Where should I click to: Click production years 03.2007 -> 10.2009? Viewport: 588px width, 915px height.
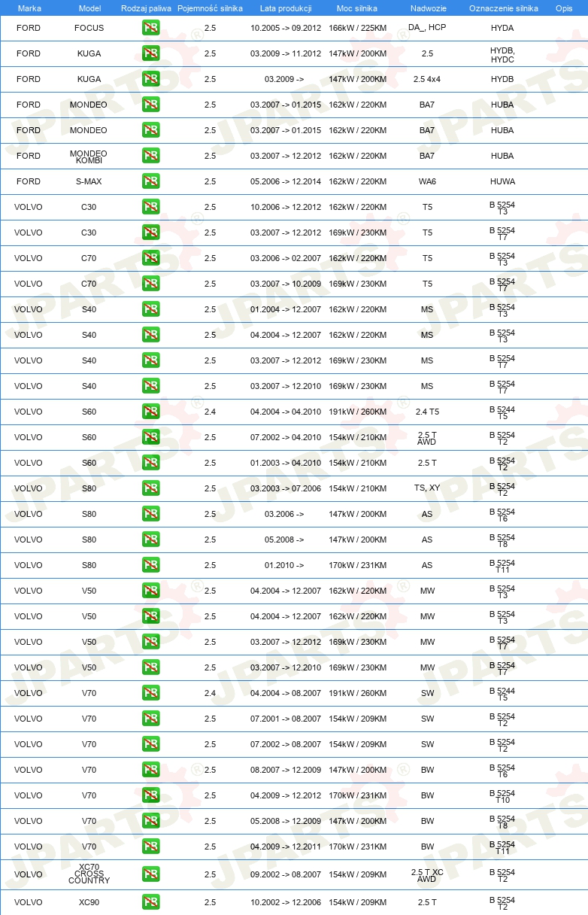(x=286, y=284)
